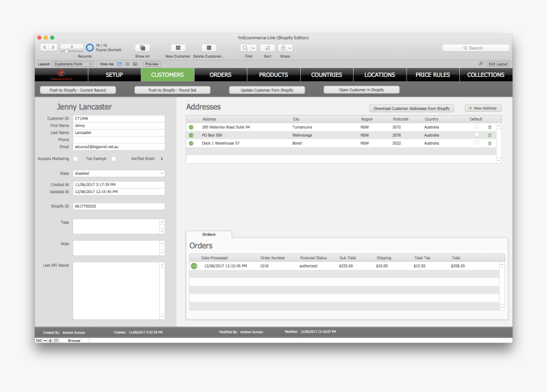
Task: Enable the Accepts Marketing checkbox
Action: 76,159
